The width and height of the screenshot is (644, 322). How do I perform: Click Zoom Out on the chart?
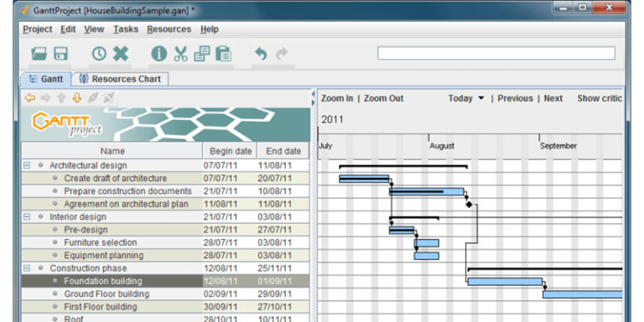coord(383,99)
